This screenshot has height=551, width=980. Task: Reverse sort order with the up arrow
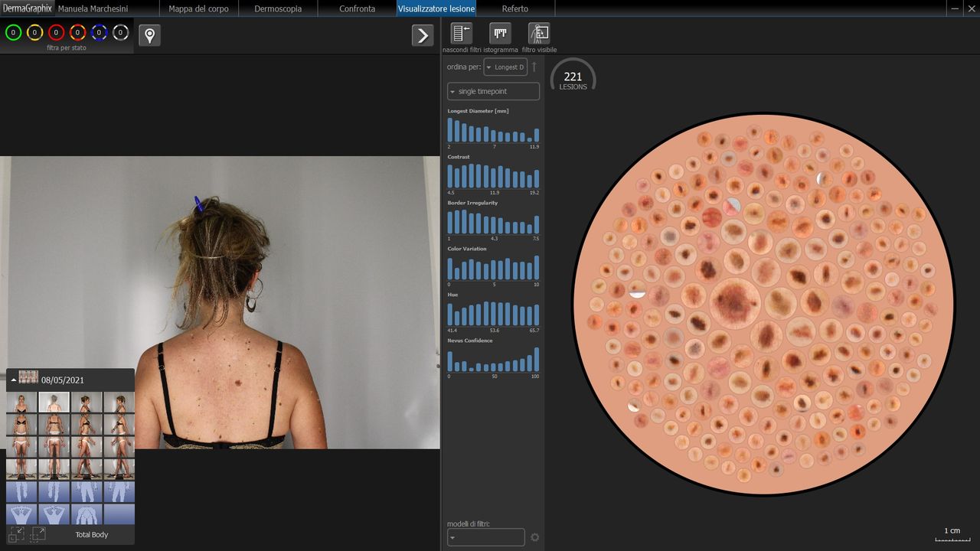[x=534, y=67]
